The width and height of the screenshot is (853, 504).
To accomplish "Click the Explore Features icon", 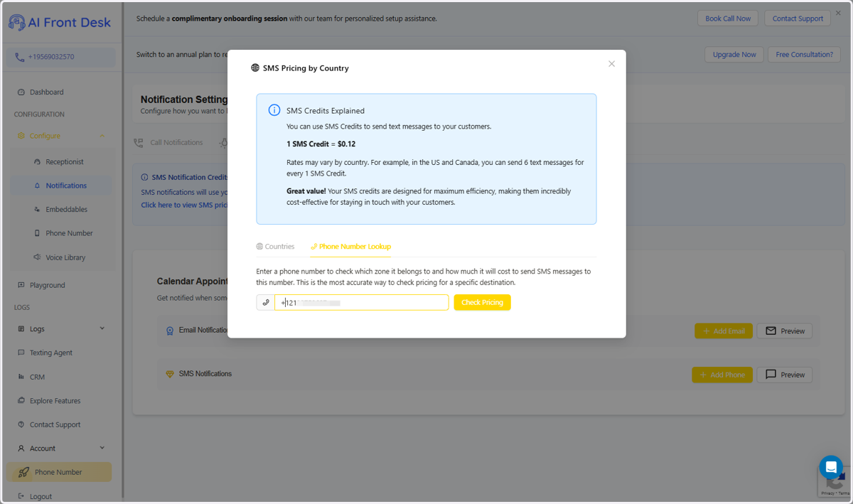I will pos(21,401).
